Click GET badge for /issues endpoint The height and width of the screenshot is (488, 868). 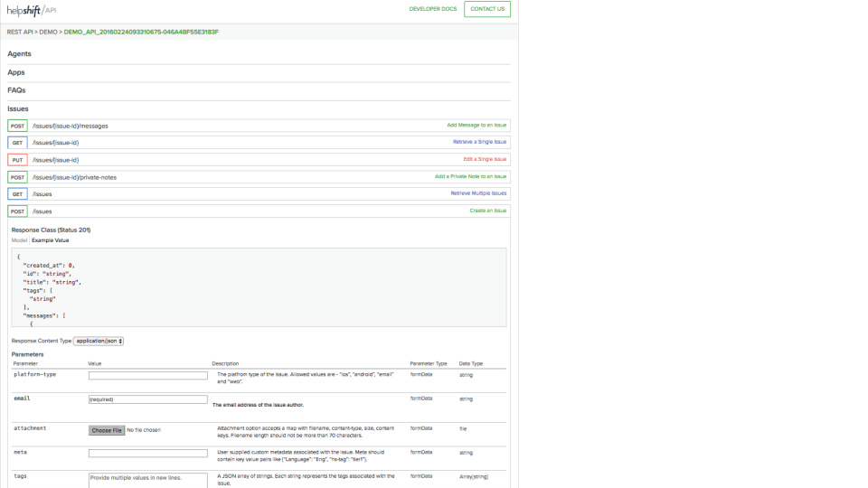point(17,193)
